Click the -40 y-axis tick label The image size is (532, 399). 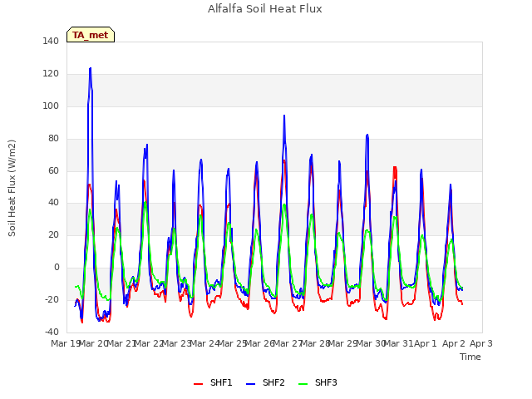(x=52, y=332)
